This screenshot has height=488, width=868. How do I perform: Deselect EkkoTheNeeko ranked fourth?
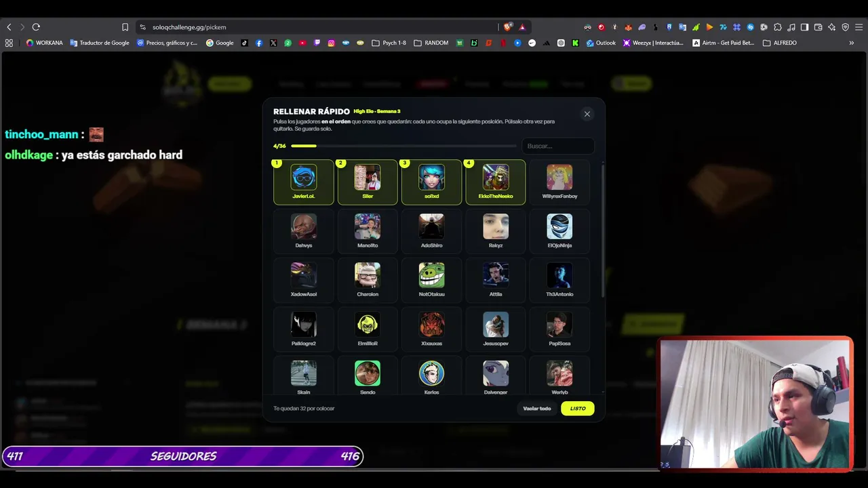pos(496,182)
